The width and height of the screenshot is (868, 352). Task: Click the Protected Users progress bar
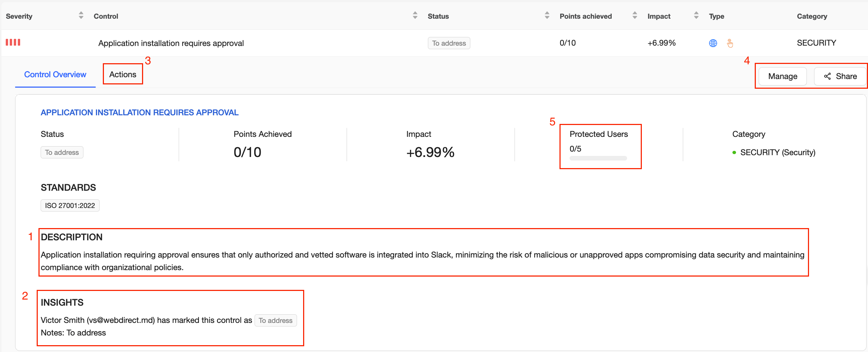[x=598, y=158]
